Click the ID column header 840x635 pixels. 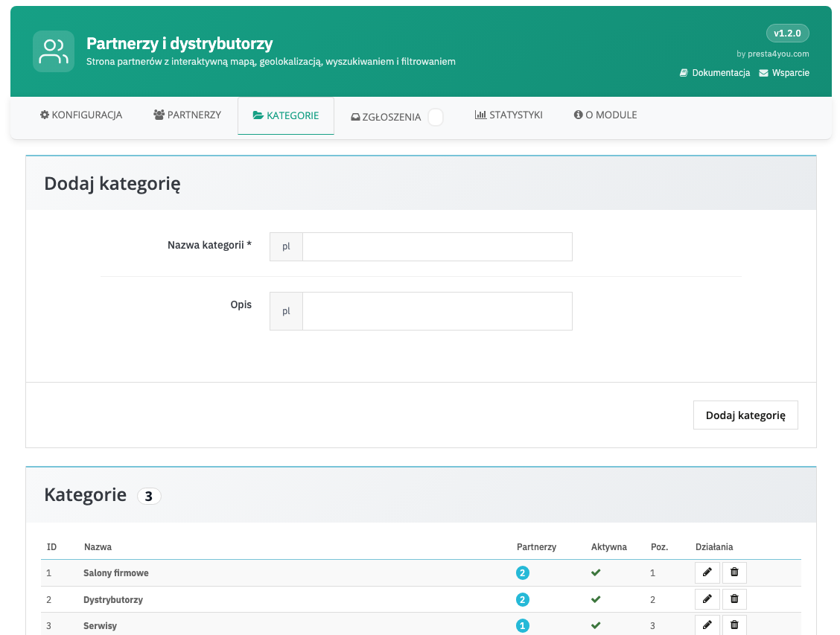tap(51, 546)
